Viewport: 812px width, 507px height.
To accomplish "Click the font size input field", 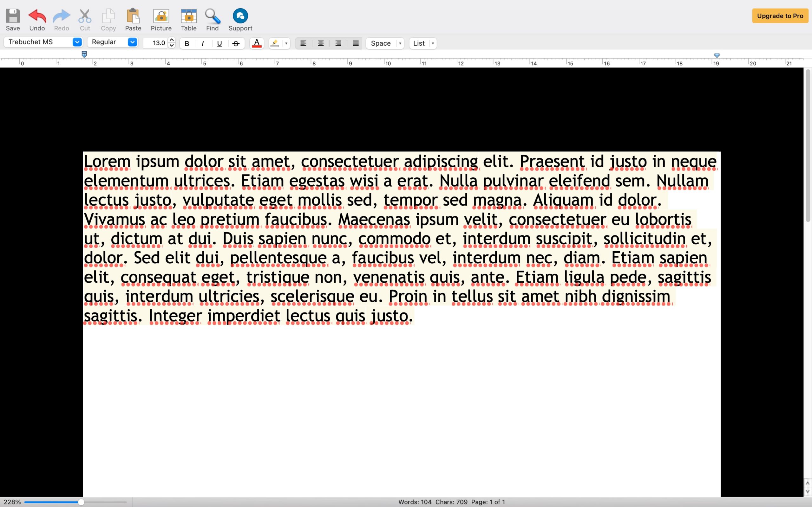I will point(157,43).
